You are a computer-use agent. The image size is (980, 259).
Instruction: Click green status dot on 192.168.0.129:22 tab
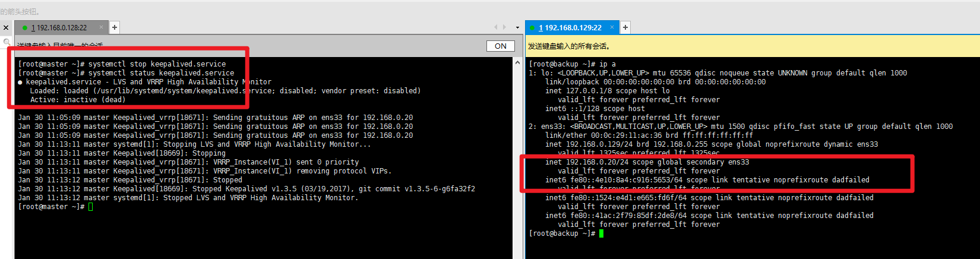coord(533,28)
